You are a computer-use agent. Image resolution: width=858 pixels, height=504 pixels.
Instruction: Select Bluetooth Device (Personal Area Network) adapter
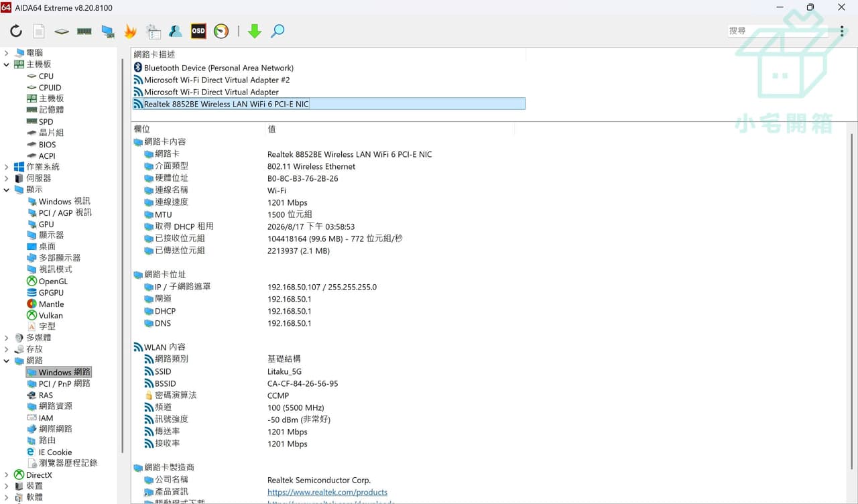219,68
